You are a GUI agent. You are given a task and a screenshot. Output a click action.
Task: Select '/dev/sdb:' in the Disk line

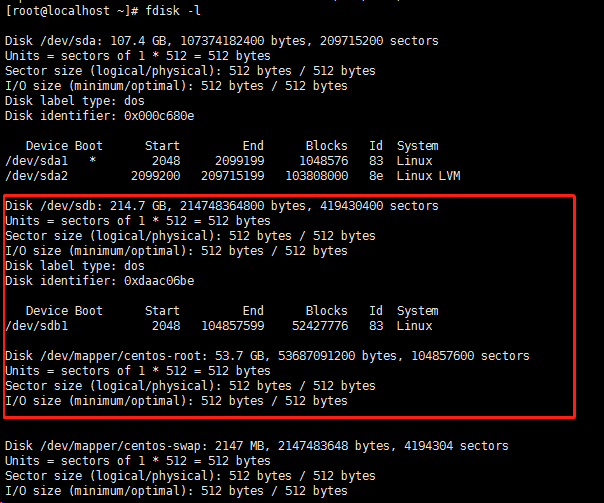coord(72,206)
